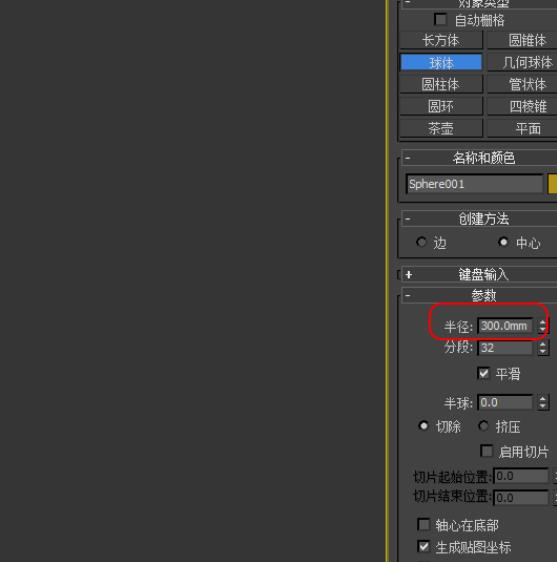
Task: Select the 长方体 box primitive button
Action: 441,40
